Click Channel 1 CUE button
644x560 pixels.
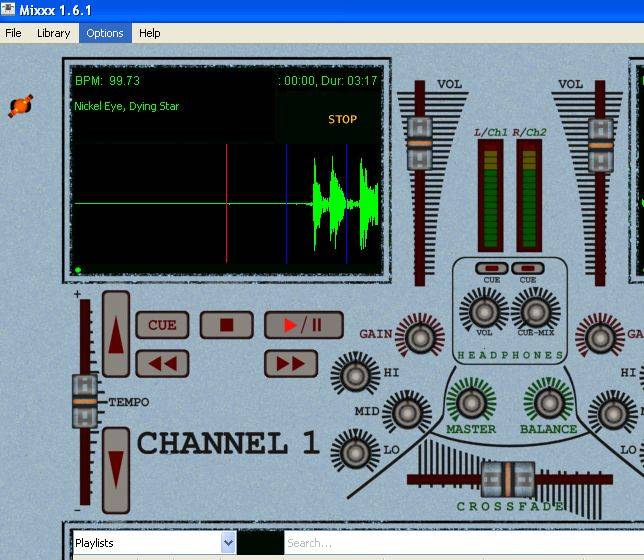(x=162, y=325)
